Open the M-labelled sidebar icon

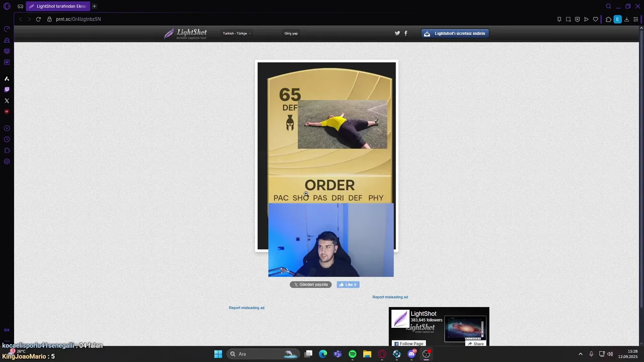[7, 62]
